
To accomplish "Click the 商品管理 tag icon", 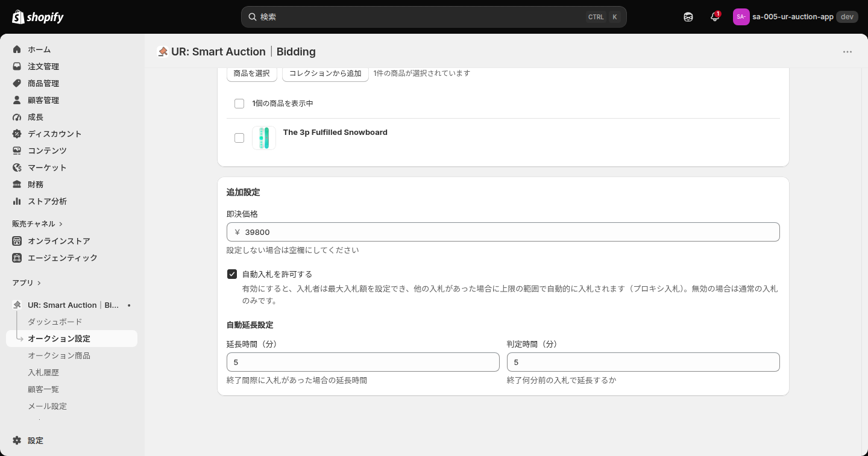I will 17,83.
